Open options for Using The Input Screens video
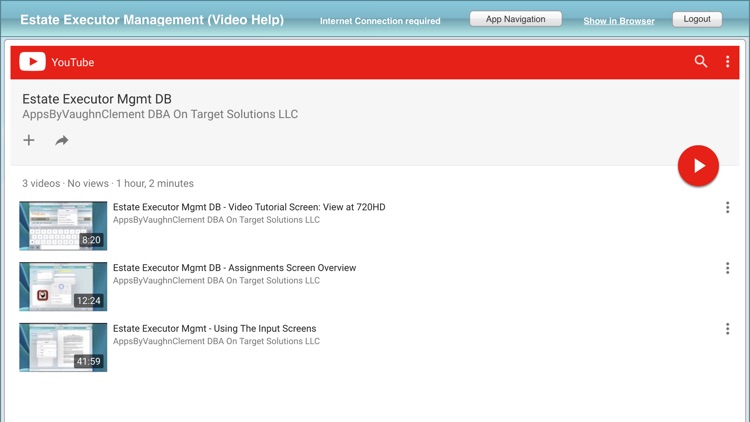750x422 pixels. (x=728, y=329)
